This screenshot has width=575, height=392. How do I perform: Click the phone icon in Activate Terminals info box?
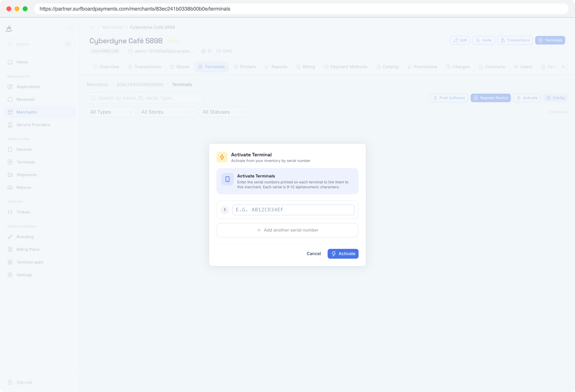[227, 179]
